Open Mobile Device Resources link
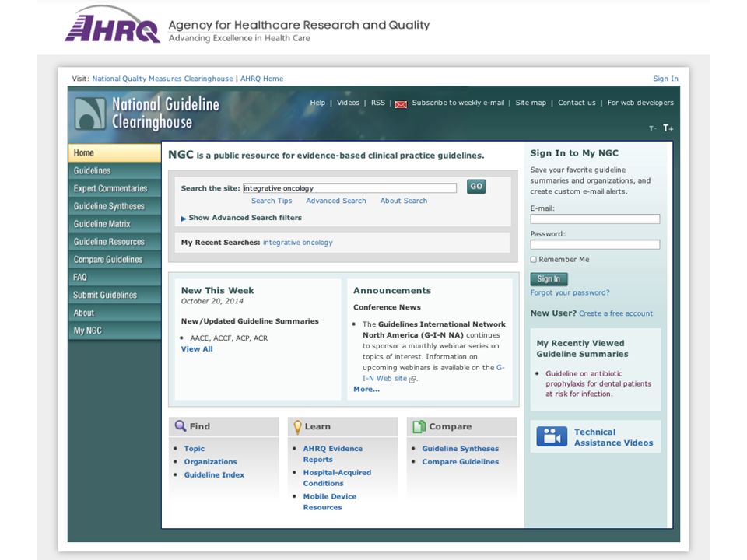The image size is (747, 560). click(330, 502)
